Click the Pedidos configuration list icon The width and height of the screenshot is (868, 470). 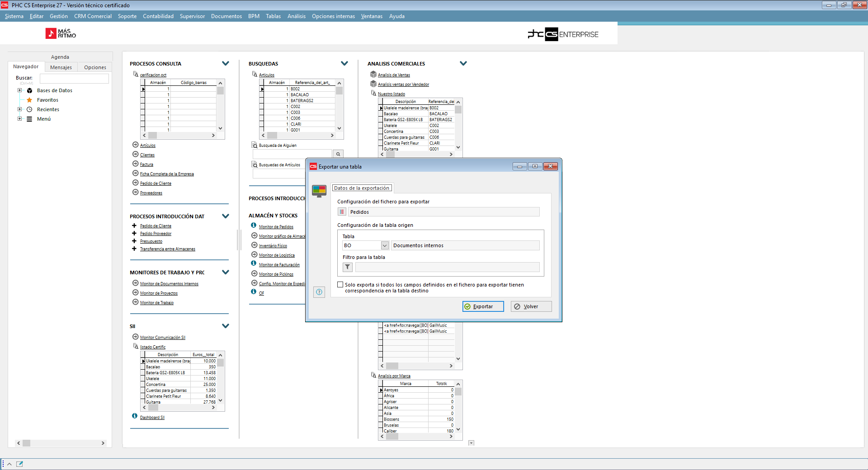coord(342,212)
